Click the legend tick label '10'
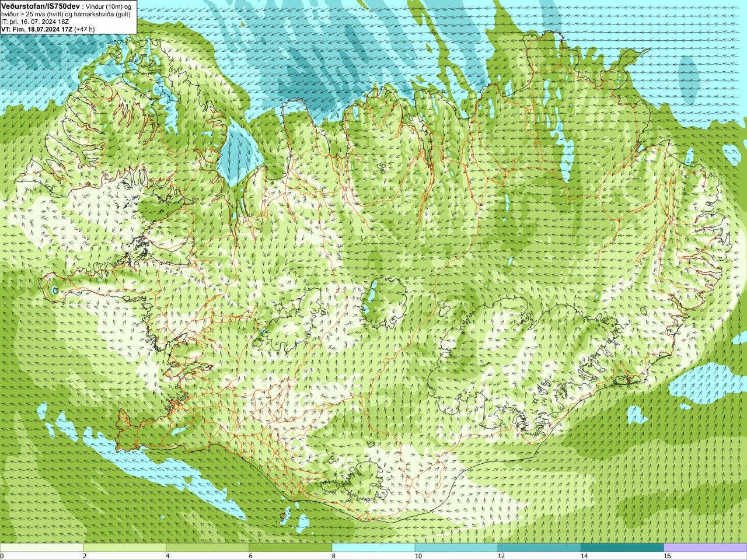This screenshot has width=747, height=560. [x=418, y=556]
